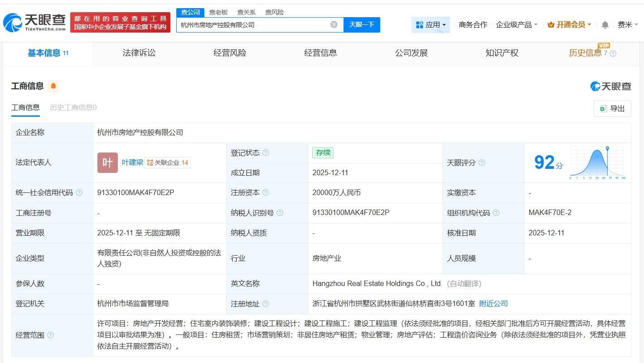Click question mark beside 统一社会信用代码
Image resolution: width=644 pixels, height=363 pixels.
79,192
